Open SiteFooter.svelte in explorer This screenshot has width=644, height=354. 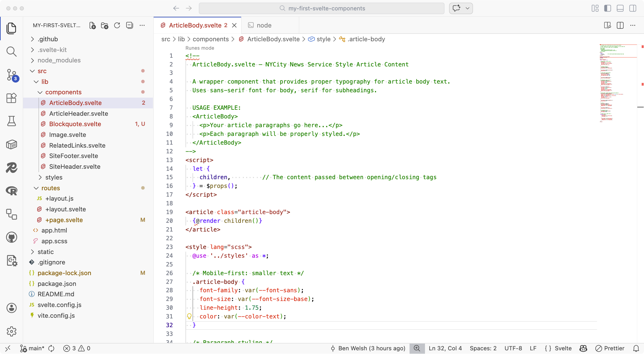coord(88,156)
